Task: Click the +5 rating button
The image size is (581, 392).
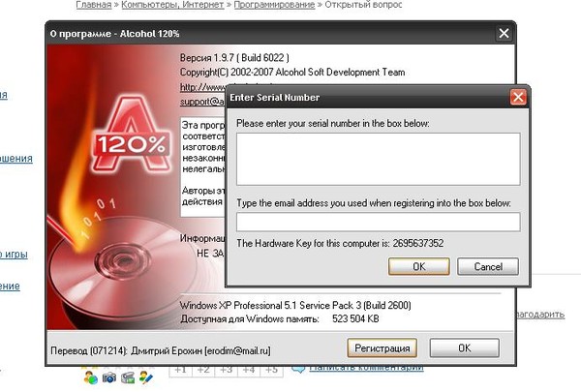Action: click(x=271, y=370)
